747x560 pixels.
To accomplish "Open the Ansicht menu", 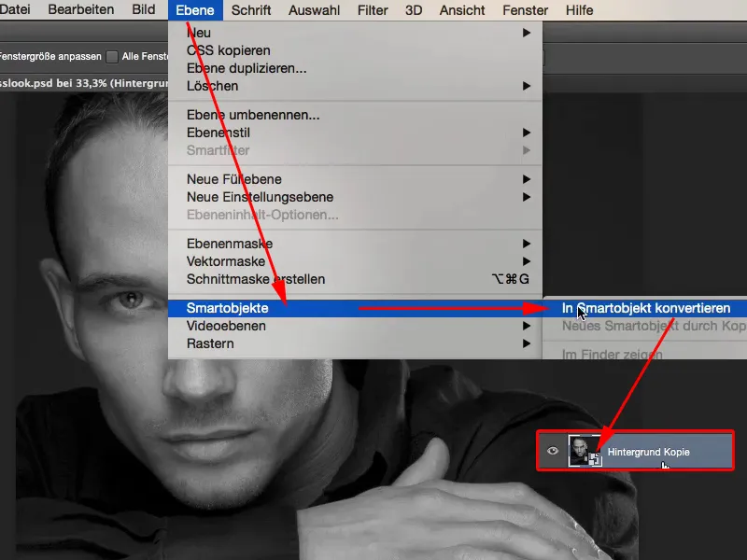I will 462,10.
